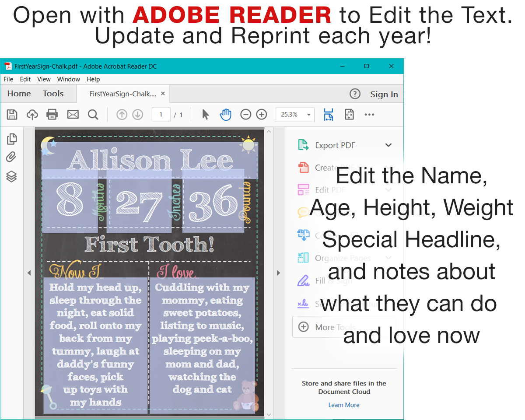Click the Combine Files tool icon
The height and width of the screenshot is (420, 525).
(x=303, y=235)
